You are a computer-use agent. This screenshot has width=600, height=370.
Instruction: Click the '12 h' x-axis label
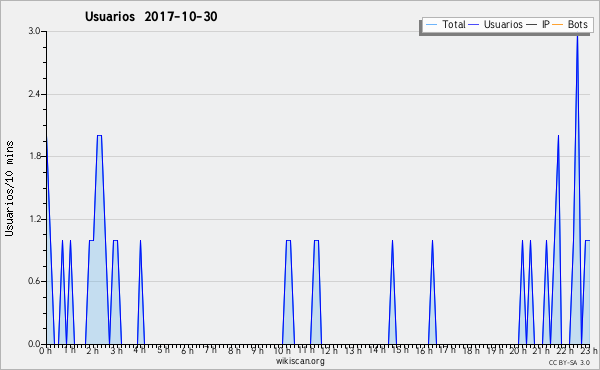329,350
